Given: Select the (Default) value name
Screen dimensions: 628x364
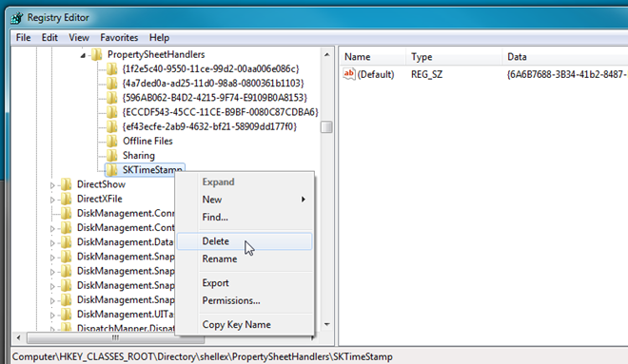Looking at the screenshot, I should [x=376, y=74].
